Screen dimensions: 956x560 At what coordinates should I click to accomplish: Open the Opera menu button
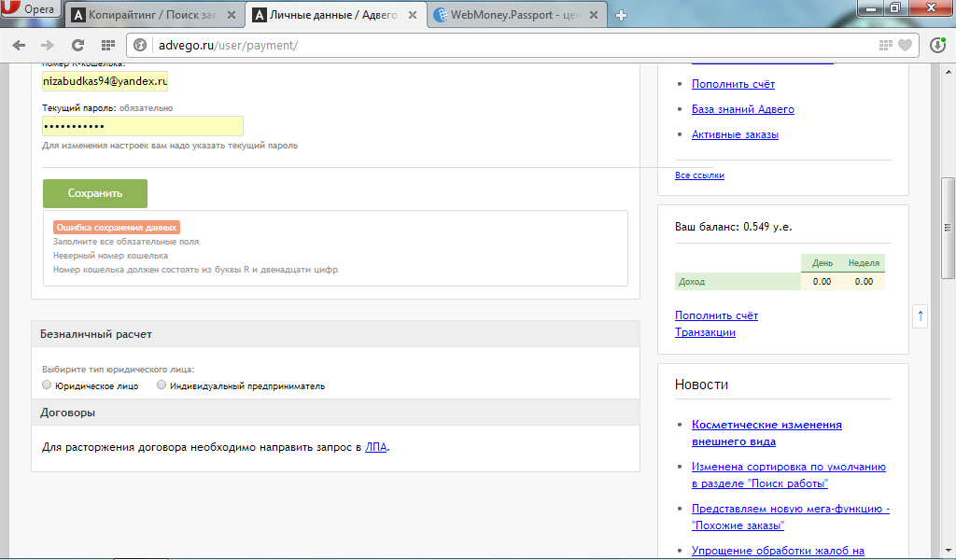[31, 9]
